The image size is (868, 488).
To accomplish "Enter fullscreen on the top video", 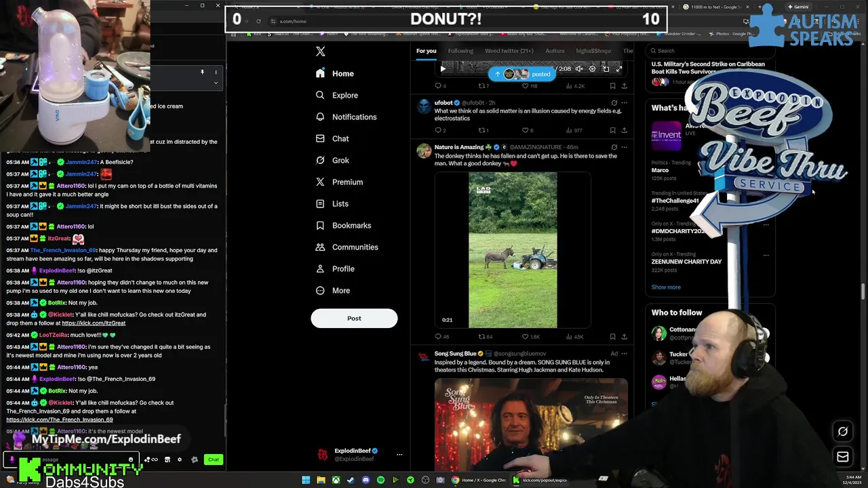I will click(618, 68).
